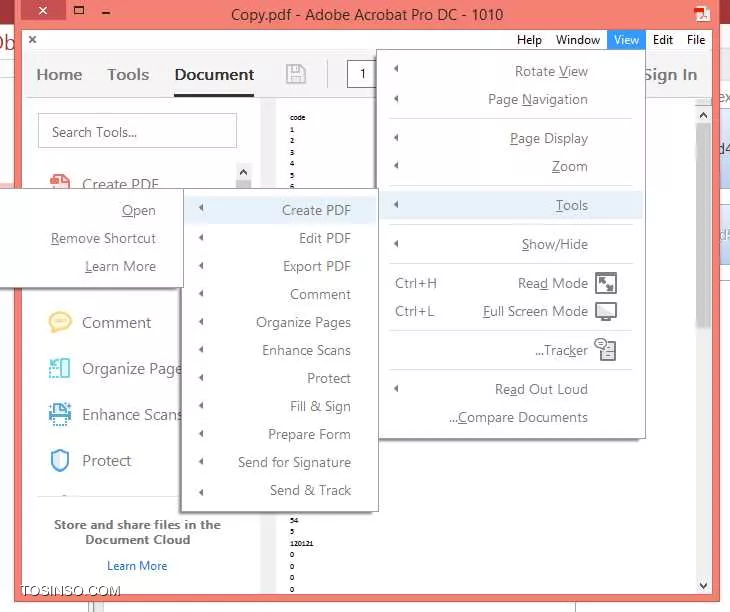
Task: Expand the Zoom submenu arrow
Action: coord(396,165)
